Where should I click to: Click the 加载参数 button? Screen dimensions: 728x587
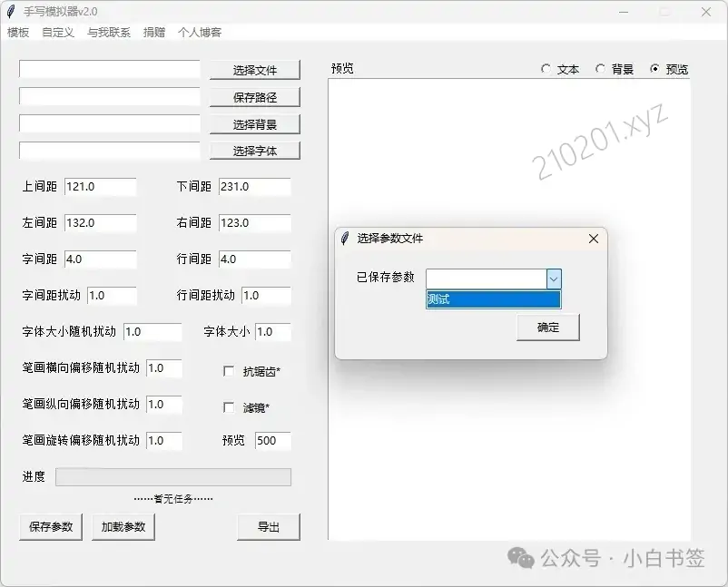click(123, 527)
